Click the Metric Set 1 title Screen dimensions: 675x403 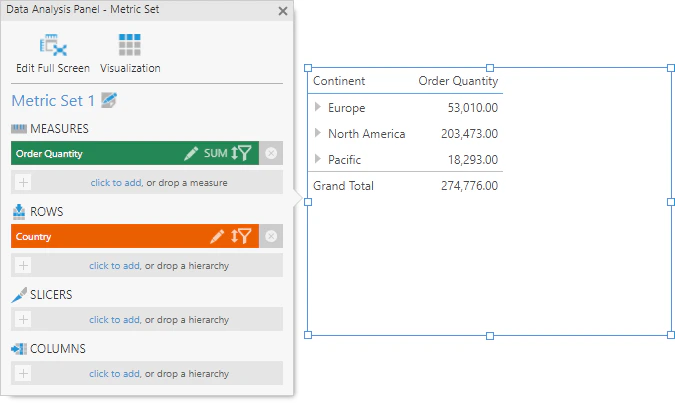[x=53, y=101]
